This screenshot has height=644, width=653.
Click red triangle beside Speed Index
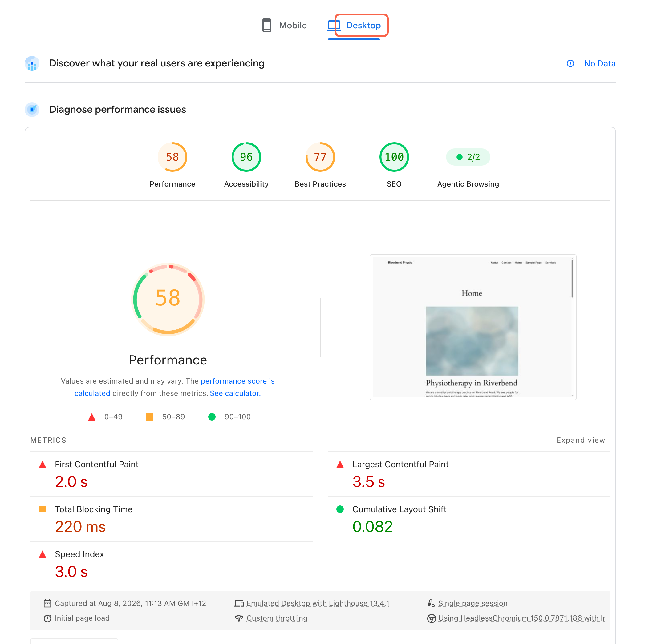pyautogui.click(x=43, y=554)
